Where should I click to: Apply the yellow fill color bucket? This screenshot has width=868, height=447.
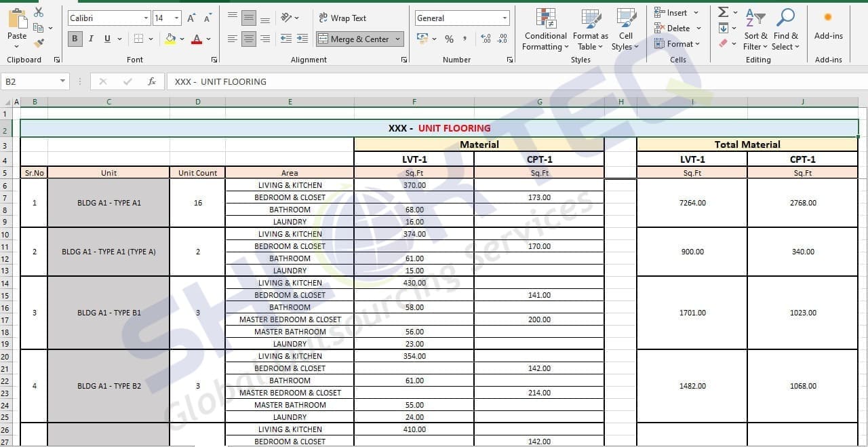click(x=170, y=39)
